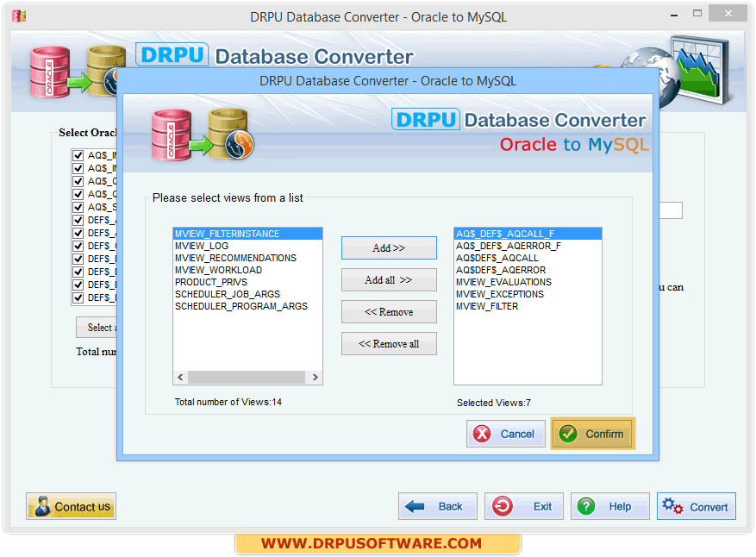Select MVIEW_RECOMMENDATIONS in the list
Screen dimensions: 756x557
pos(247,258)
